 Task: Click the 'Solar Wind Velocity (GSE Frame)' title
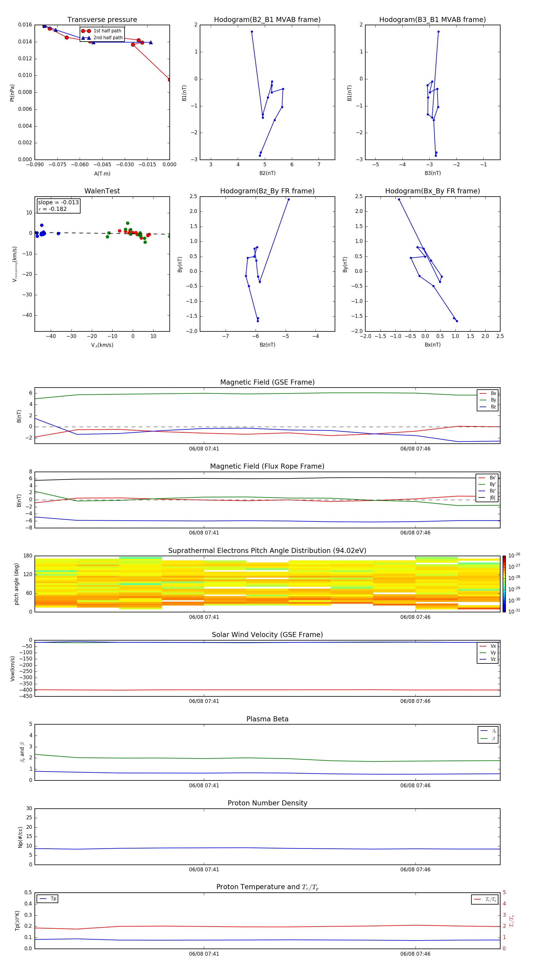[267, 635]
